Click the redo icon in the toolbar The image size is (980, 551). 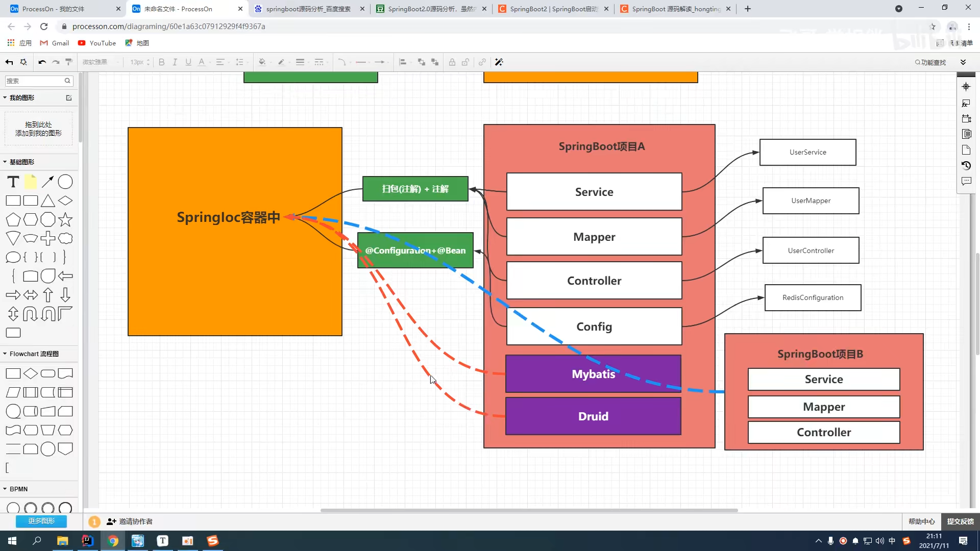point(56,62)
